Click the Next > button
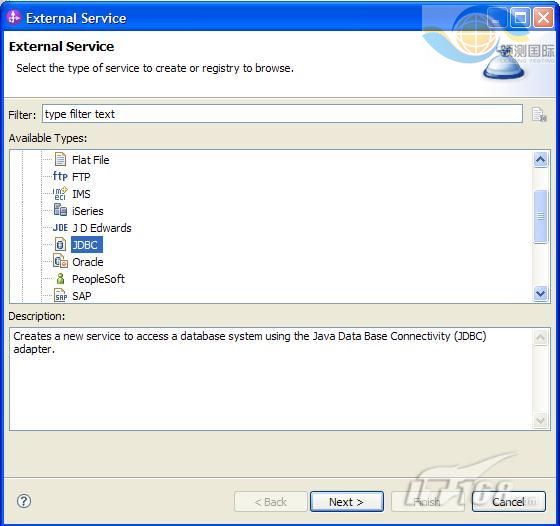Screen dimensions: 560x526 347,501
